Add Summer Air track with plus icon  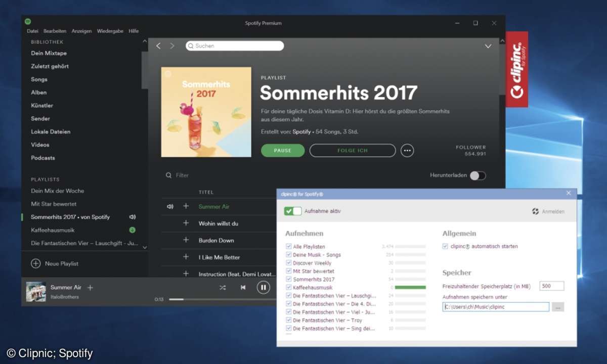click(186, 206)
